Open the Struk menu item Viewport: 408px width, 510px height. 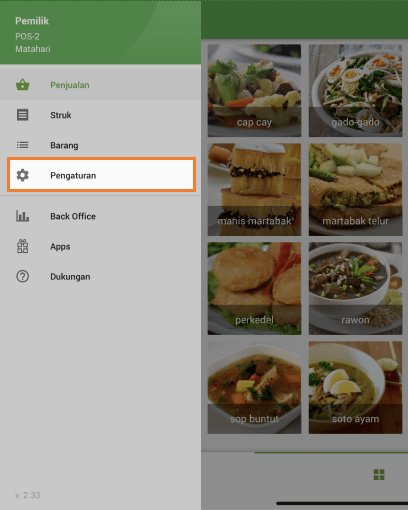pyautogui.click(x=100, y=115)
